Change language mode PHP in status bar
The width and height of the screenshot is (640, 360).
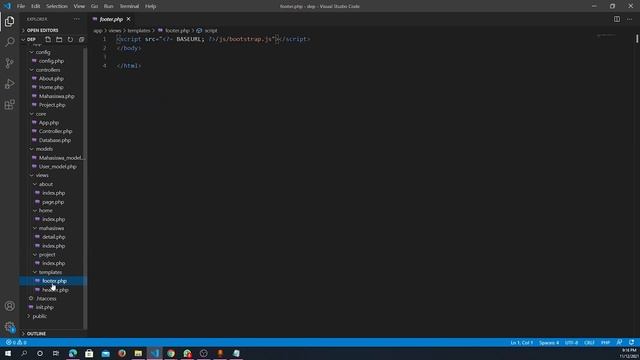point(605,342)
